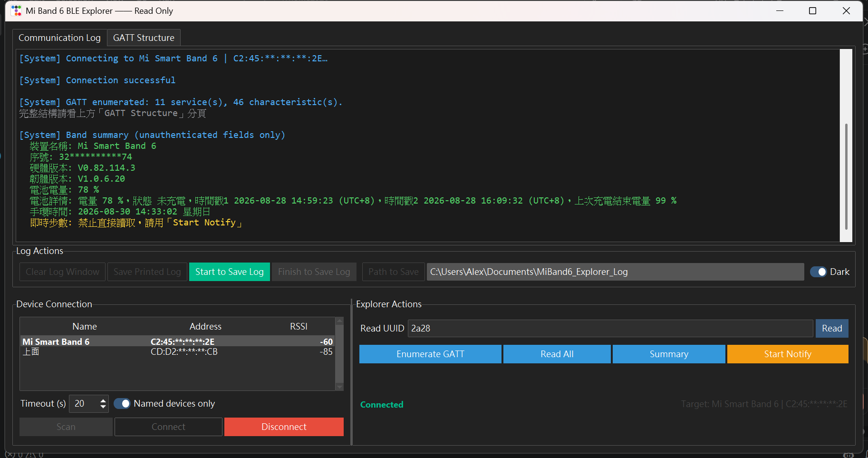
Task: Click the Address column header
Action: 205,326
